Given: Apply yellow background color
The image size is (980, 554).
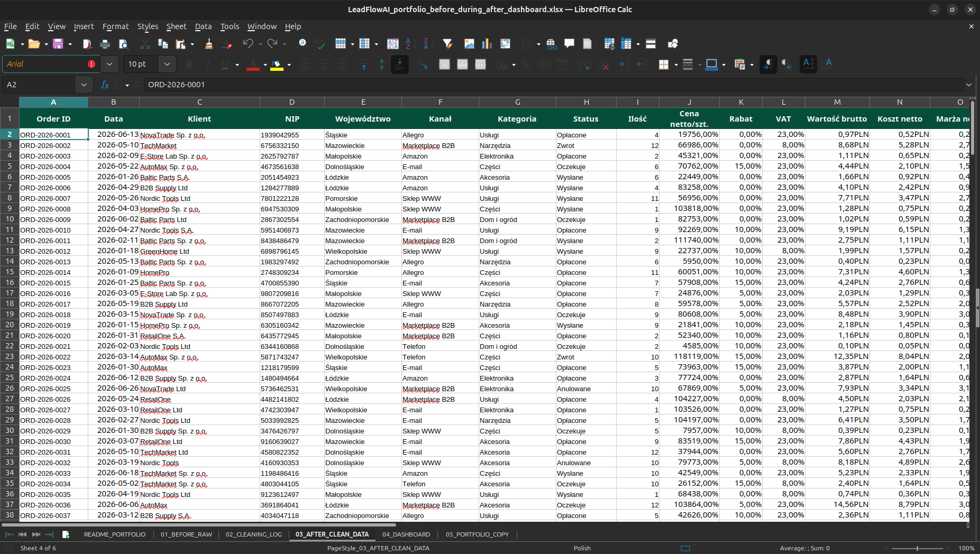Looking at the screenshot, I should 277,64.
